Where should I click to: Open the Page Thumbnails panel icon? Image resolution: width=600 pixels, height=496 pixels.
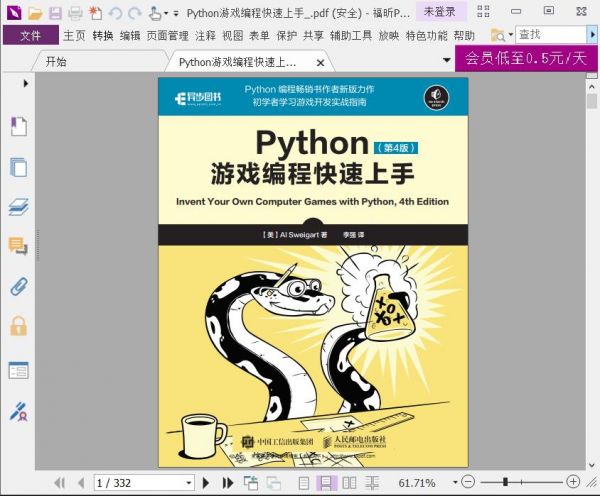pos(18,167)
